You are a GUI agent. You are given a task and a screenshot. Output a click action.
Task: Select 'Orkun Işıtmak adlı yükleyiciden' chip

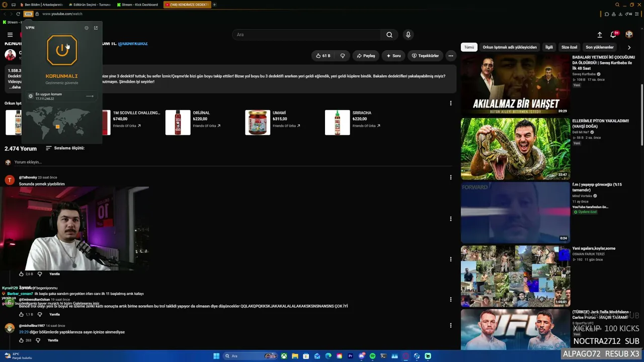click(x=510, y=47)
